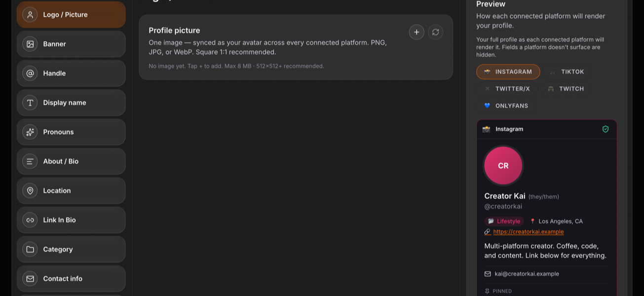Click the Lifestyle category tag
This screenshot has height=296, width=644.
click(504, 222)
